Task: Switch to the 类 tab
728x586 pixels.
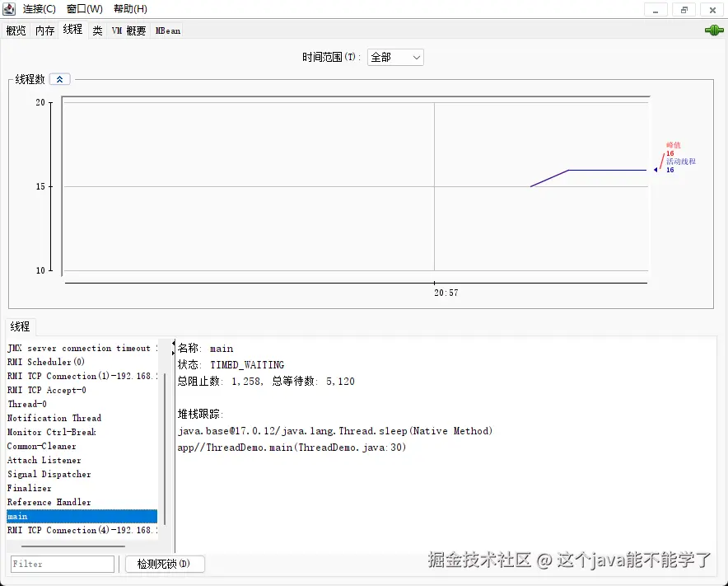Action: point(97,30)
